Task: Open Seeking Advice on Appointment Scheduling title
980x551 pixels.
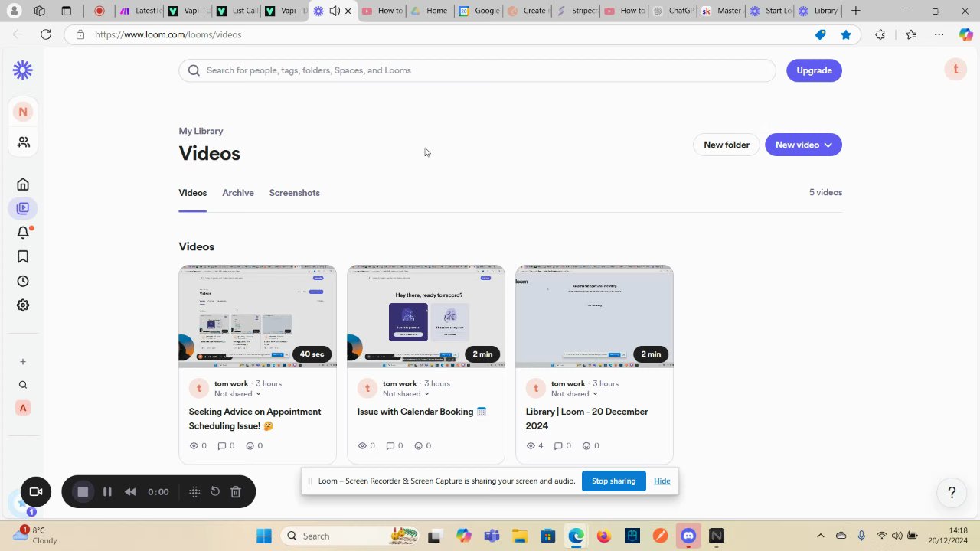Action: [x=255, y=419]
